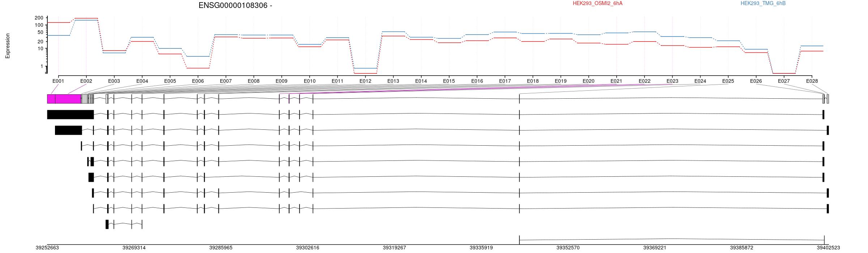
Task: Click genomic coordinate 39252663
Action: coord(47,248)
